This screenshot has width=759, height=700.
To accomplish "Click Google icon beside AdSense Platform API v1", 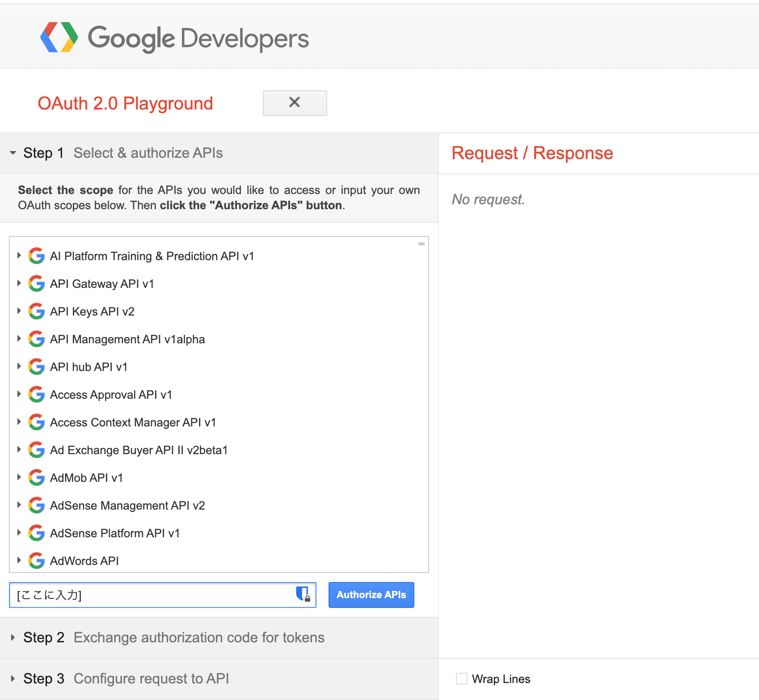I will coord(36,533).
